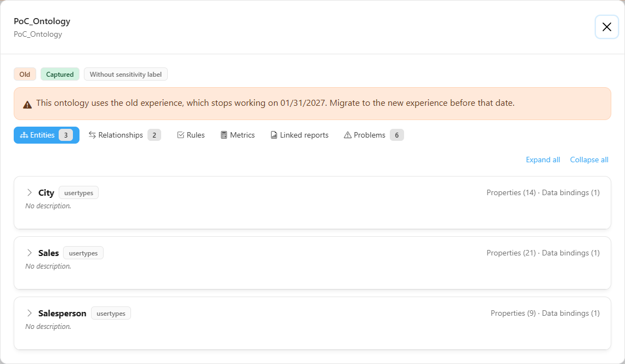Click the warning triangle icon in the banner
This screenshot has width=625, height=364.
tap(27, 105)
